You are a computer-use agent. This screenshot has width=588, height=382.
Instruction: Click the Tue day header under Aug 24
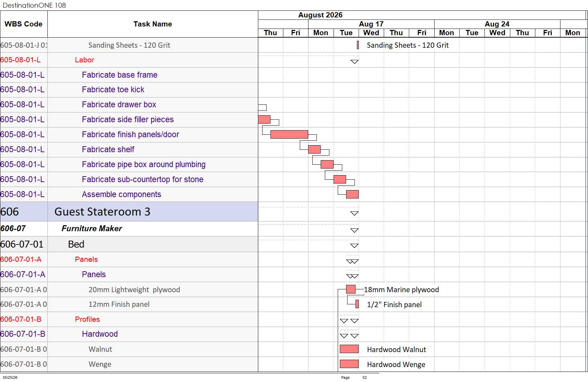472,33
